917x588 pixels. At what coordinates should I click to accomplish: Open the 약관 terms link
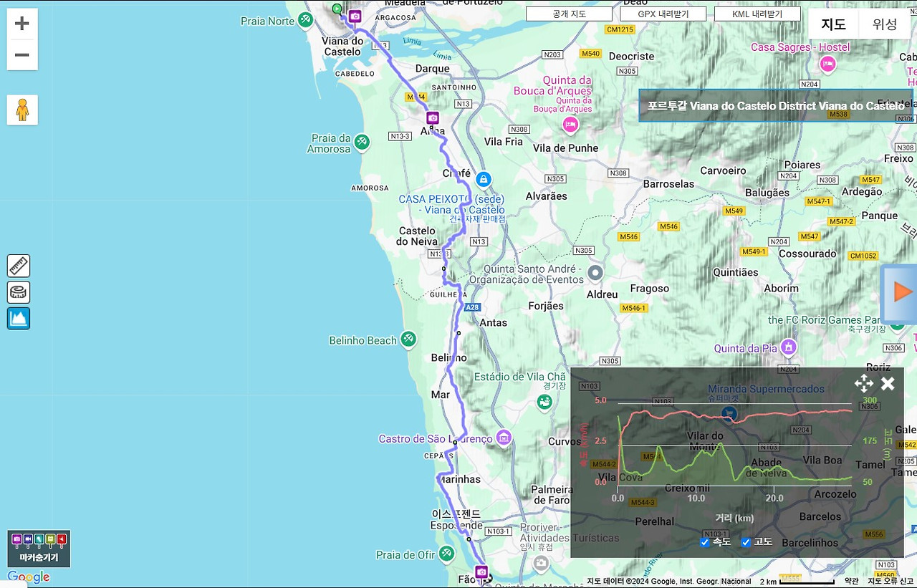pos(851,581)
